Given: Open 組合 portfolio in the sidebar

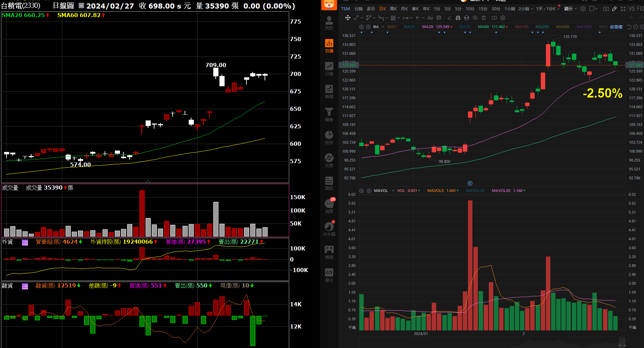Looking at the screenshot, I should pyautogui.click(x=329, y=138).
